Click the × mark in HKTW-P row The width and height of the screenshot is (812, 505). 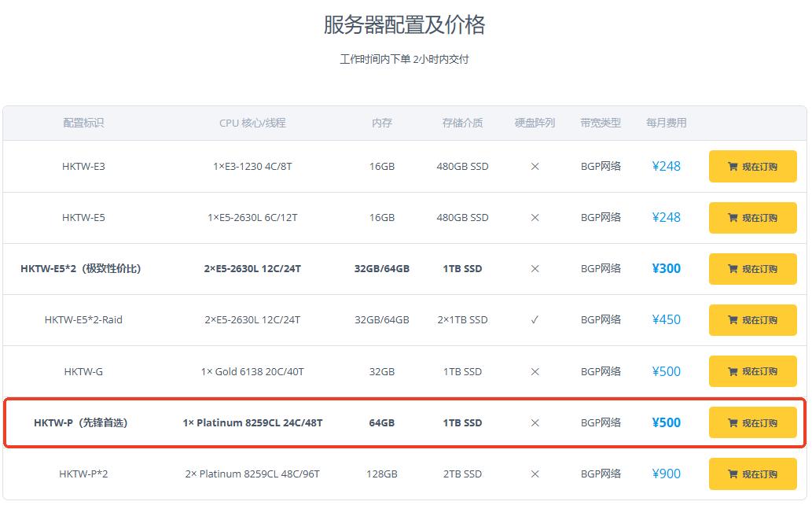coord(535,422)
